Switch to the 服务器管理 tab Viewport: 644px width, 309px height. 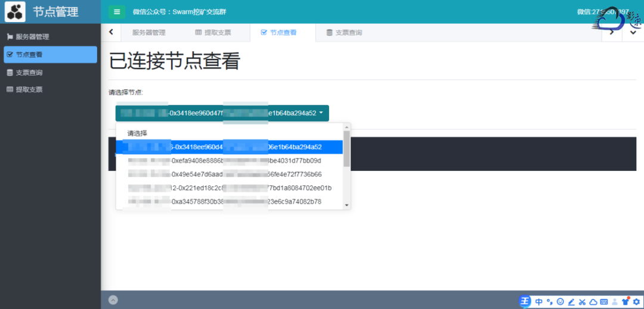click(x=148, y=33)
